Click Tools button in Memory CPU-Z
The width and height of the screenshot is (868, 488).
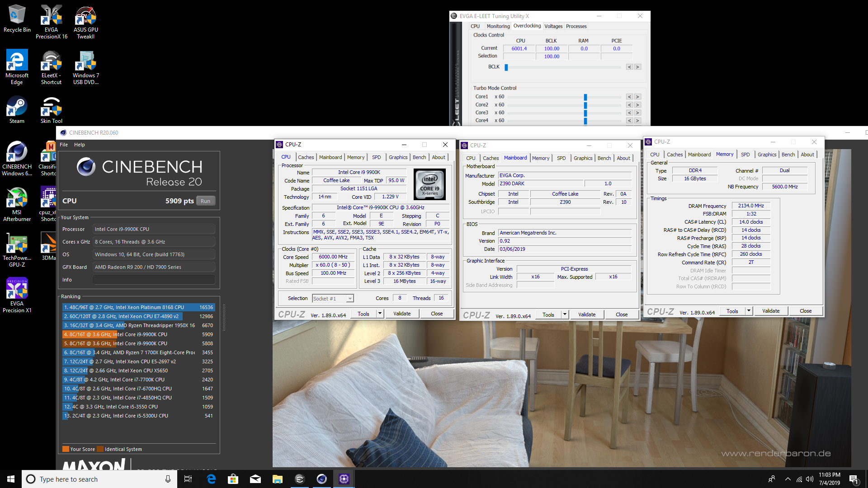pyautogui.click(x=732, y=311)
